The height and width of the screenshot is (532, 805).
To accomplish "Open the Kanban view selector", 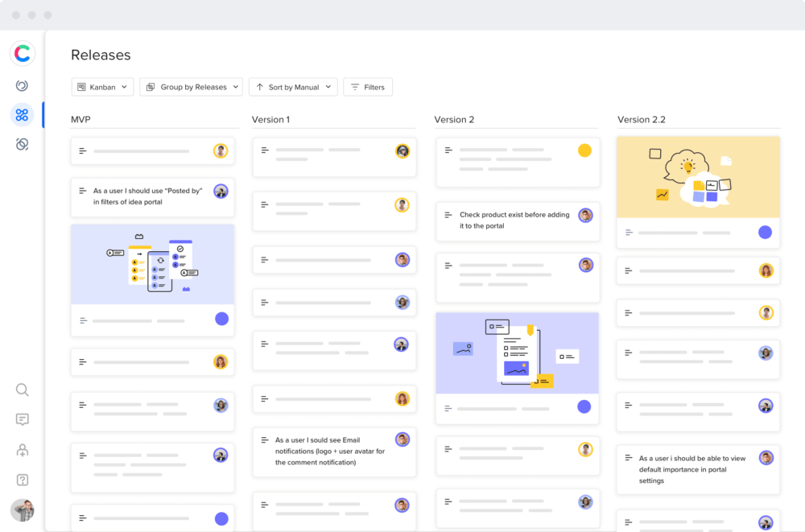I will click(102, 86).
